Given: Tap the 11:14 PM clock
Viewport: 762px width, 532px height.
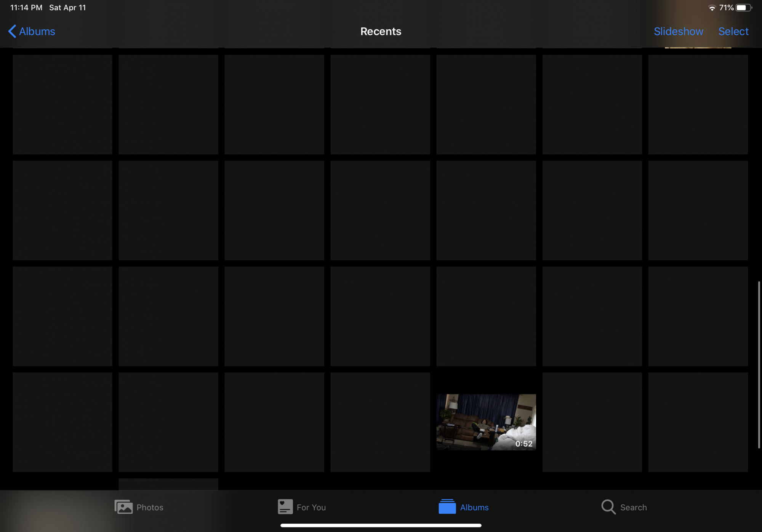Looking at the screenshot, I should [x=26, y=8].
